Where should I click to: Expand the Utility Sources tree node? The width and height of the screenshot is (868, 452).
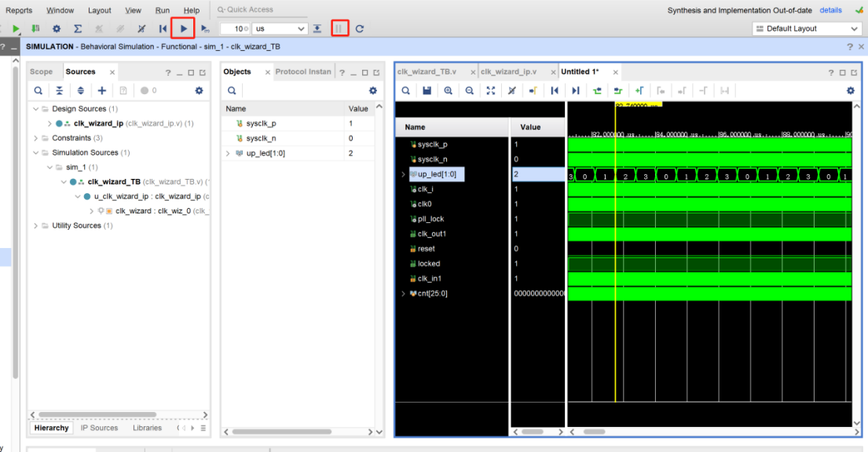[36, 226]
